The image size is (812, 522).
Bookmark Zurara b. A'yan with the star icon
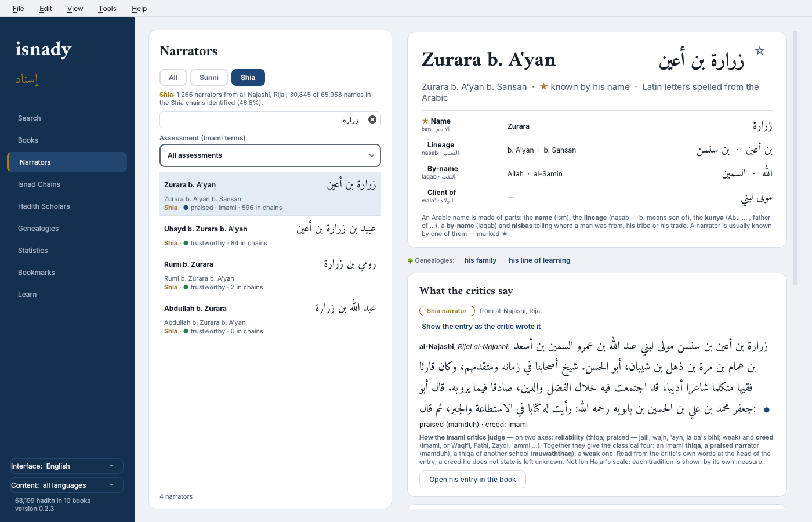[760, 51]
